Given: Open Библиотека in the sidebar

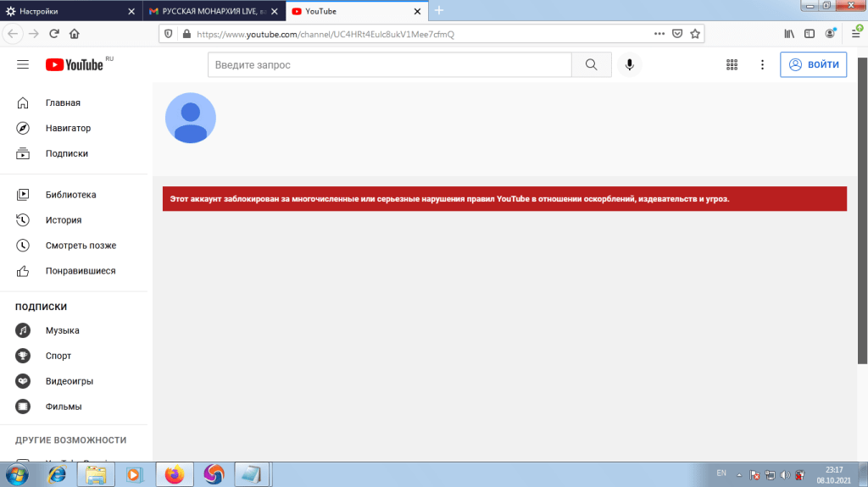Looking at the screenshot, I should click(70, 195).
